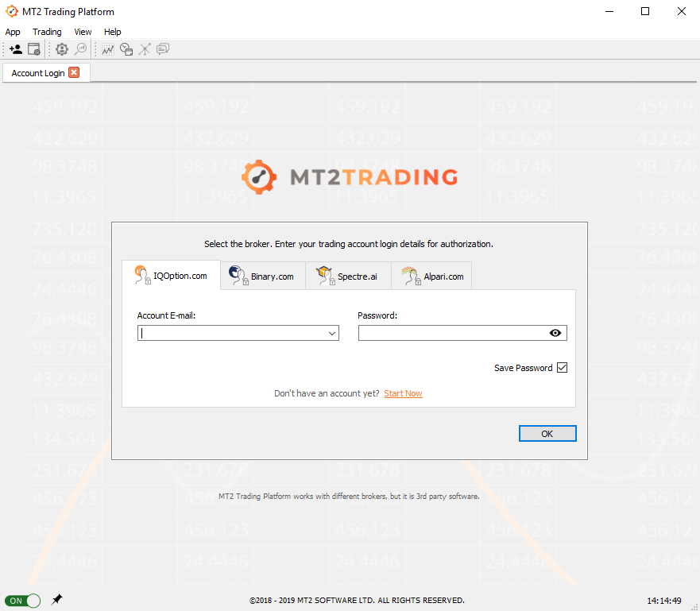The image size is (700, 611).
Task: Switch to the Spectre.ai broker tab
Action: point(348,276)
